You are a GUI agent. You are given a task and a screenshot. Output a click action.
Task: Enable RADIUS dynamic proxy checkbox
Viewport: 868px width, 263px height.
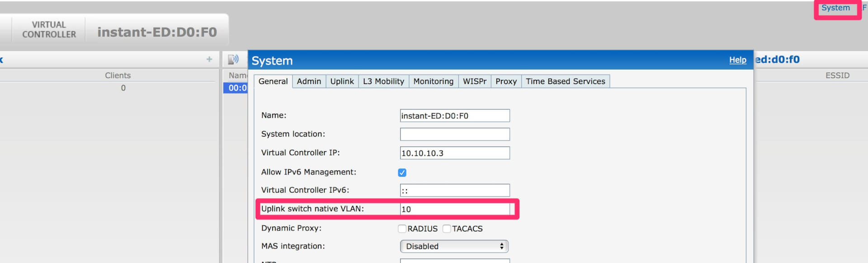pyautogui.click(x=402, y=229)
